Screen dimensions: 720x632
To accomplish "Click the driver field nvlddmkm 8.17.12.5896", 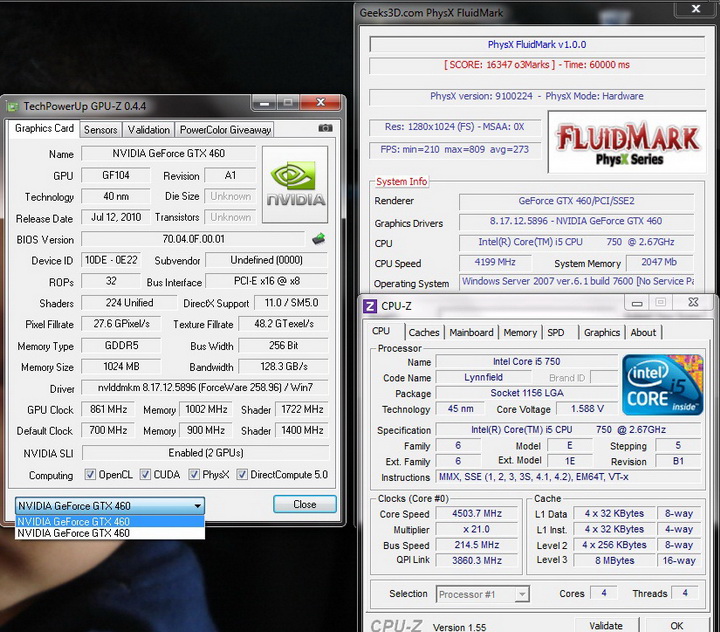I will tap(205, 388).
